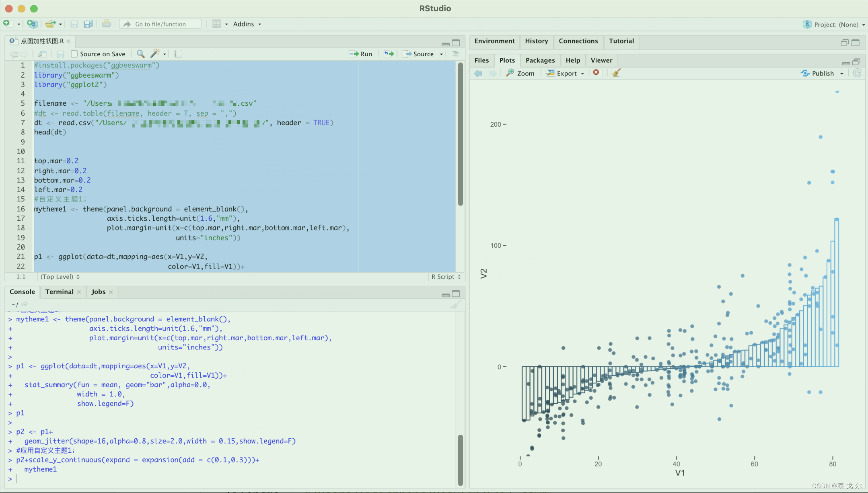868x493 pixels.
Task: Click the Run code button
Action: [x=361, y=54]
